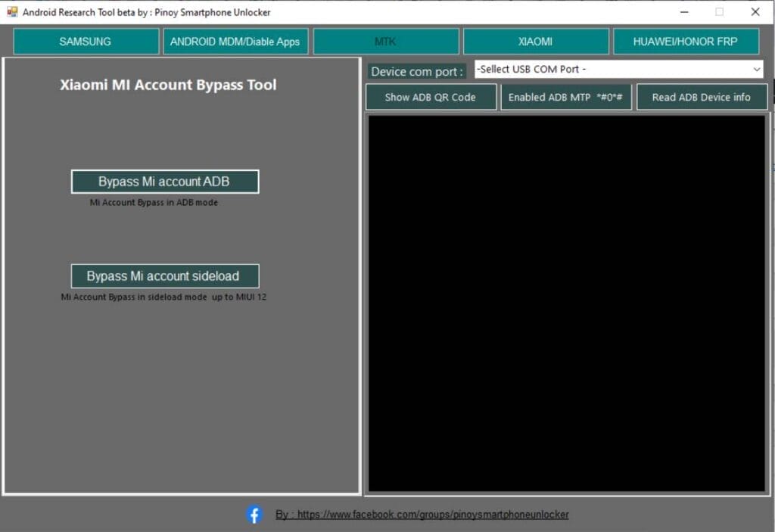Switch to ANDROID MDM/Diable Apps tab
The height and width of the screenshot is (532, 775).
[235, 42]
